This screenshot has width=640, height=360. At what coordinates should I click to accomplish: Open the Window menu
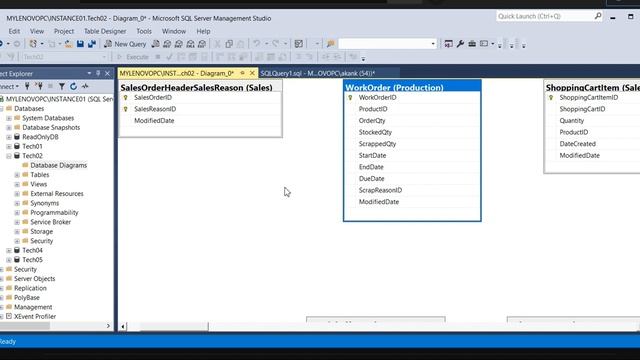(x=174, y=31)
